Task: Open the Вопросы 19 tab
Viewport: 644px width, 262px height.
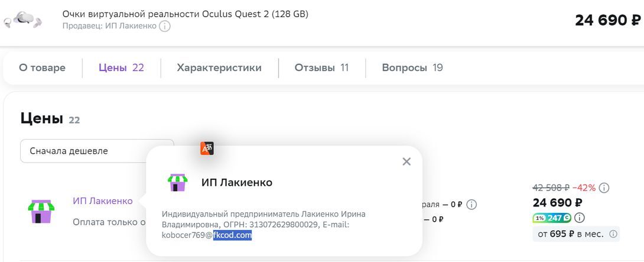Action: 412,68
